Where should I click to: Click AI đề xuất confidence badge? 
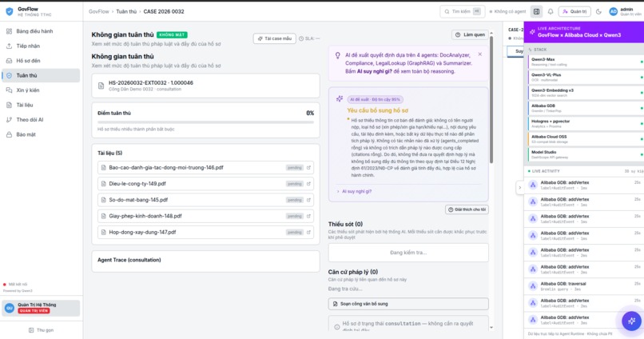coord(375,99)
